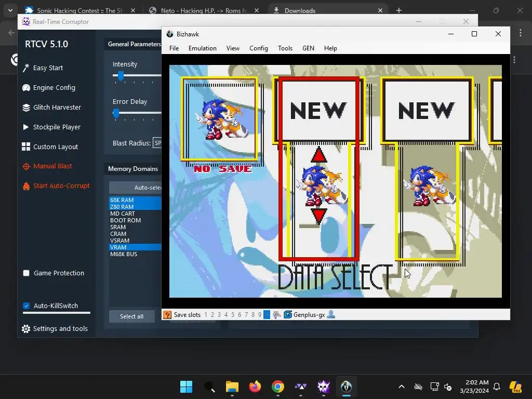Viewport: 532px width, 399px height.
Task: Open Real-Time Corruptor taskbar icon
Action: click(x=323, y=387)
